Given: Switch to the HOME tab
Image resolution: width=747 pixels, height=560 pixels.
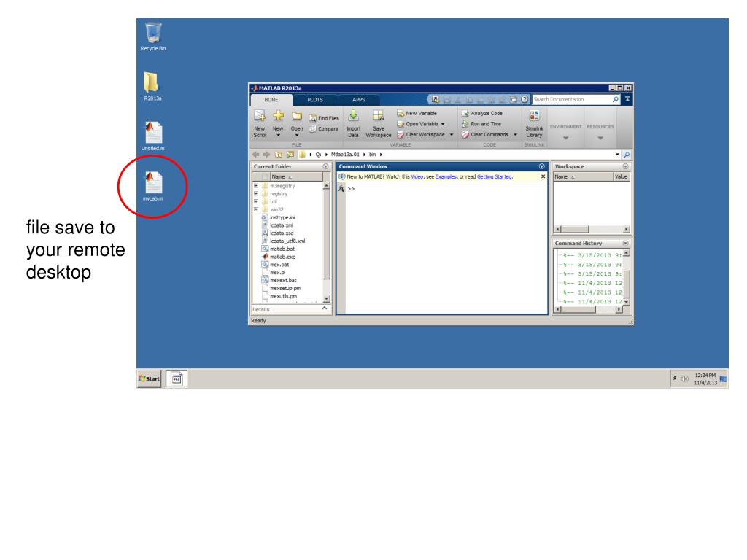Looking at the screenshot, I should 271,100.
